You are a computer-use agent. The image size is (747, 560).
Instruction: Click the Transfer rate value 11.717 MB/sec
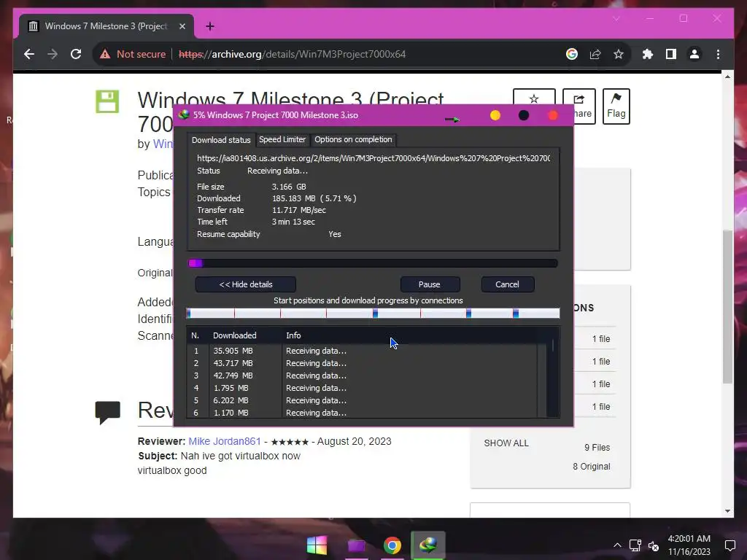(299, 210)
